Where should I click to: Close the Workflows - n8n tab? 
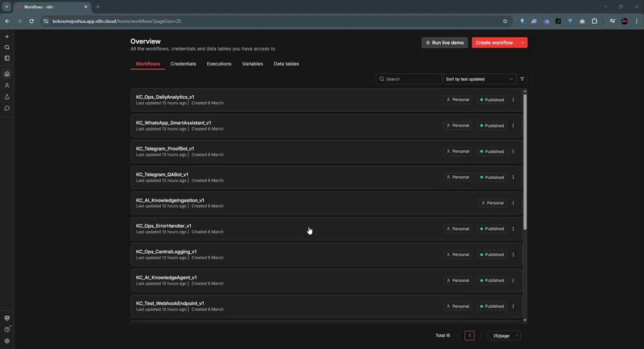(86, 7)
